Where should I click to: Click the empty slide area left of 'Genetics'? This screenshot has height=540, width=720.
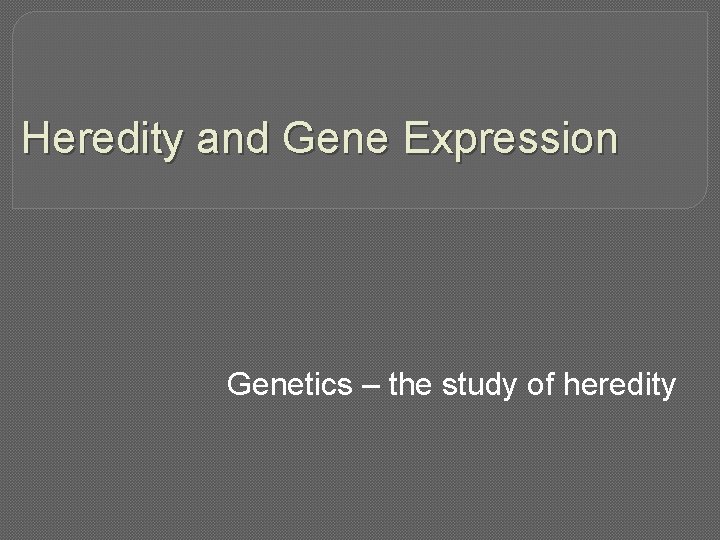coord(110,385)
